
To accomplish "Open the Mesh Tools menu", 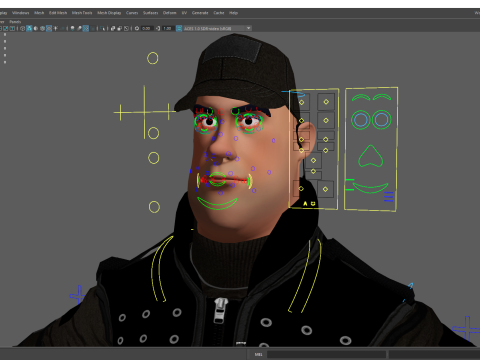I will pos(82,13).
